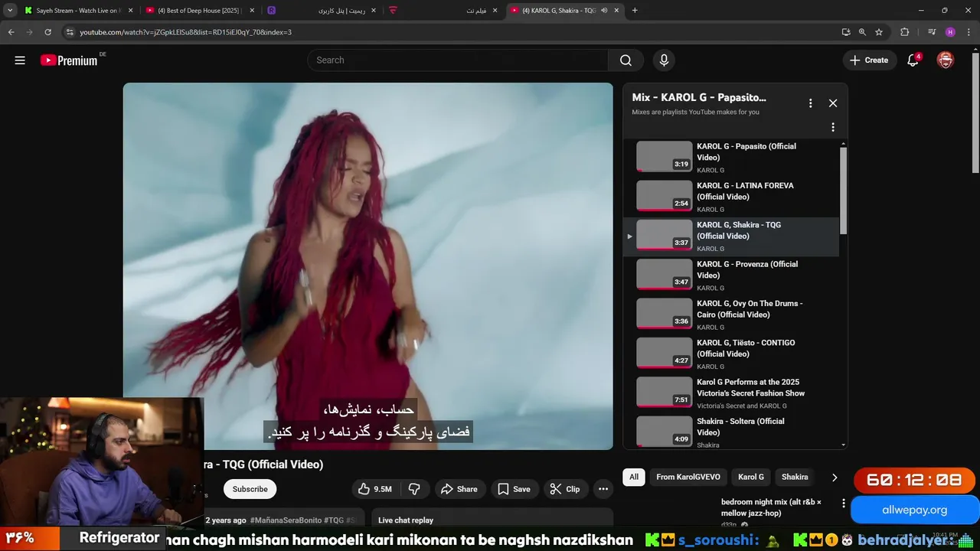Select the Karol G filter chip
The height and width of the screenshot is (551, 980).
751,477
